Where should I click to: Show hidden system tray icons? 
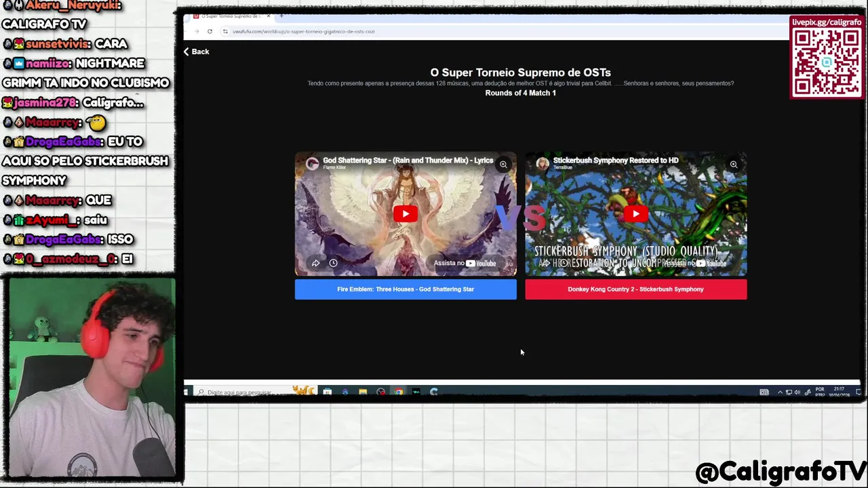pyautogui.click(x=780, y=392)
